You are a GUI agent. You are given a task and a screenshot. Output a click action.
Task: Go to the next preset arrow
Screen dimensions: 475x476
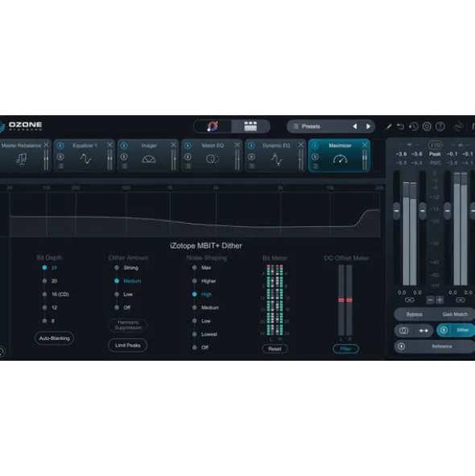pyautogui.click(x=368, y=126)
